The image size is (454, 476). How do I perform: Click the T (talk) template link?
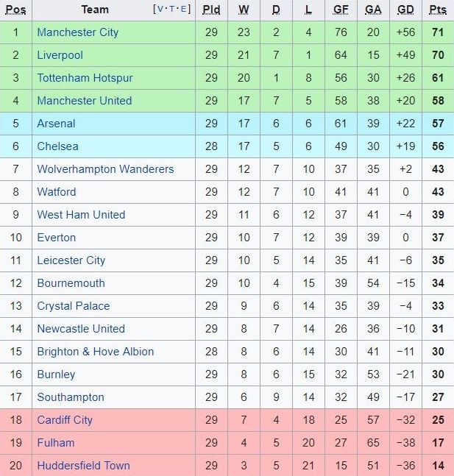[172, 10]
